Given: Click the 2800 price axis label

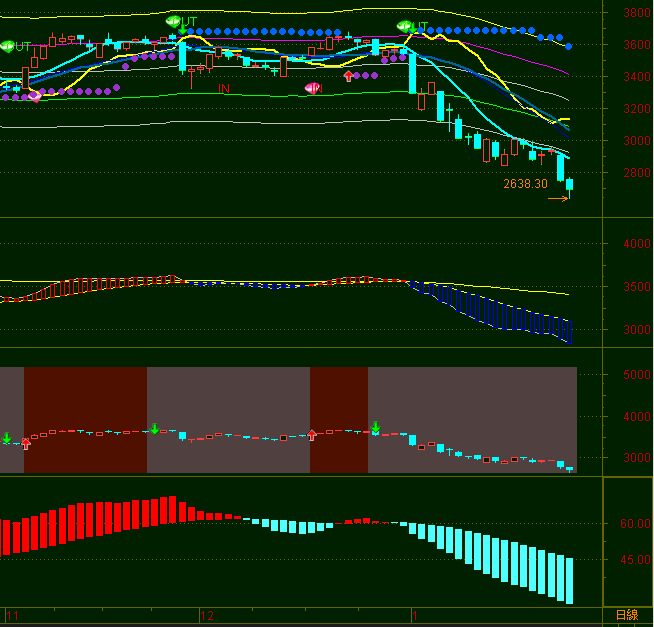Looking at the screenshot, I should 636,172.
